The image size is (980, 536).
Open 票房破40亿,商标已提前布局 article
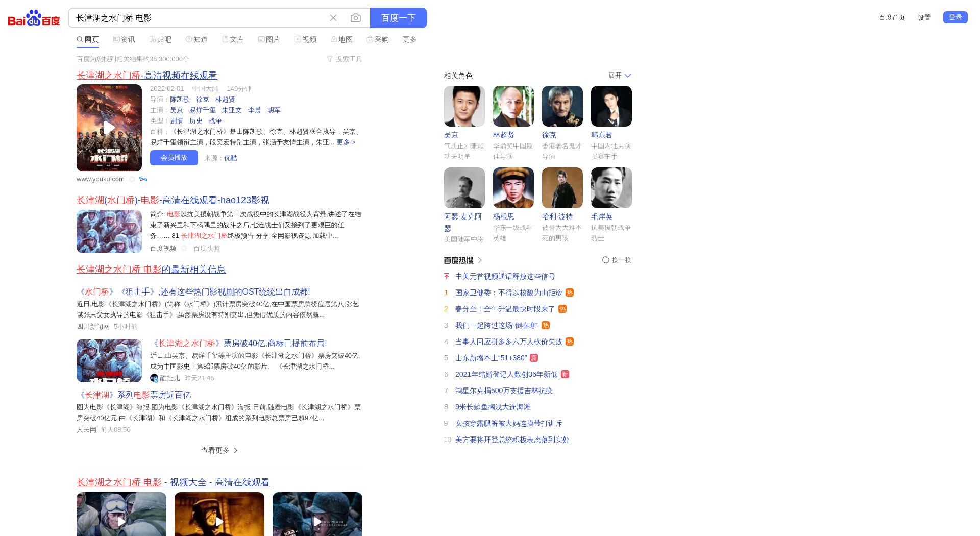point(238,344)
